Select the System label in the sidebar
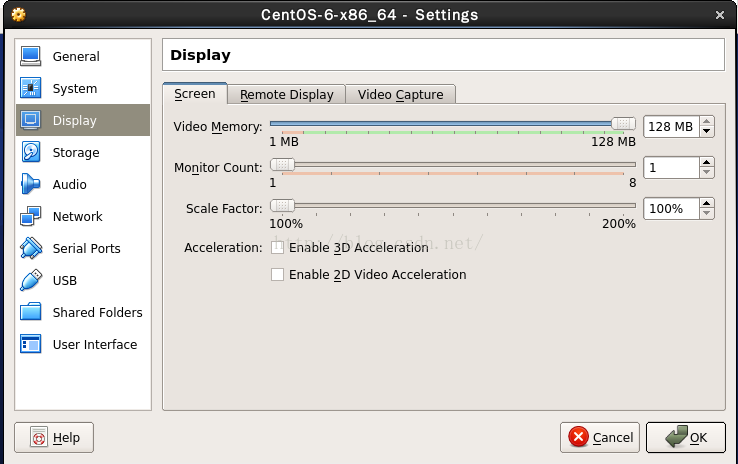 point(75,88)
